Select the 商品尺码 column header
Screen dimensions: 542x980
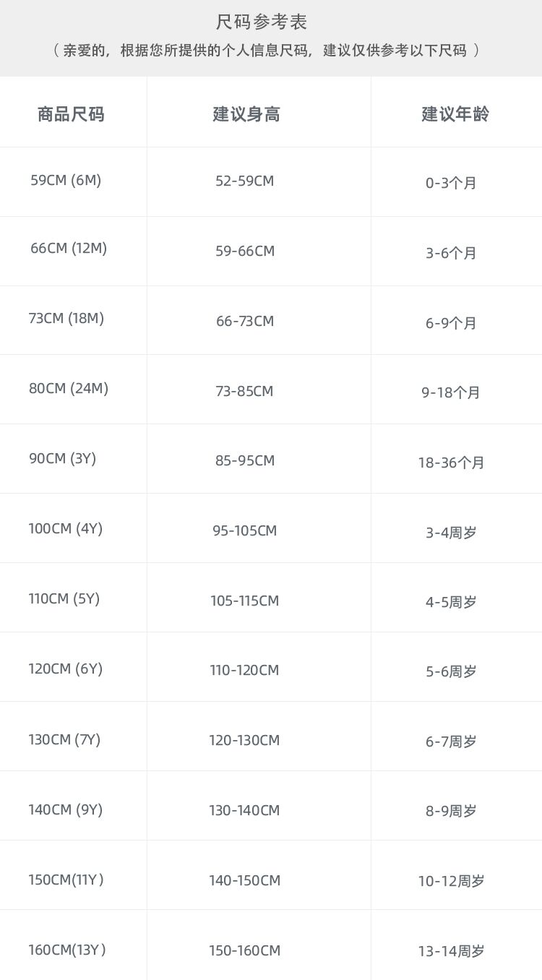71,114
